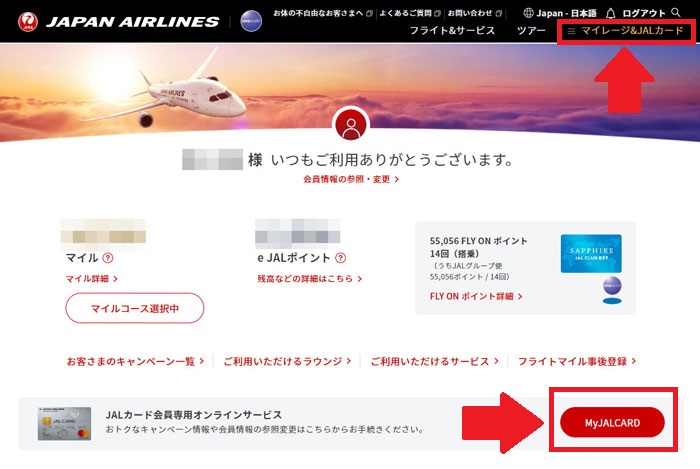Open the マイル詳細 link
The image size is (700, 469).
(x=92, y=279)
